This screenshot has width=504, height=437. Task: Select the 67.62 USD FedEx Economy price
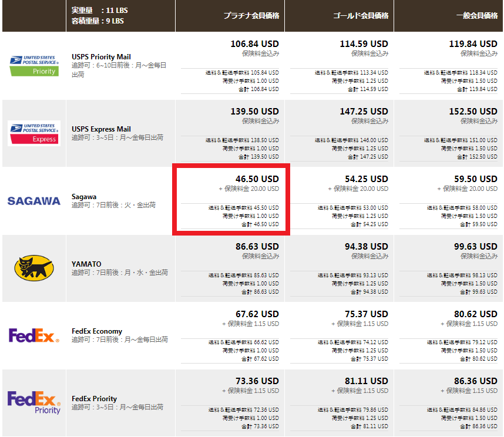point(257,314)
